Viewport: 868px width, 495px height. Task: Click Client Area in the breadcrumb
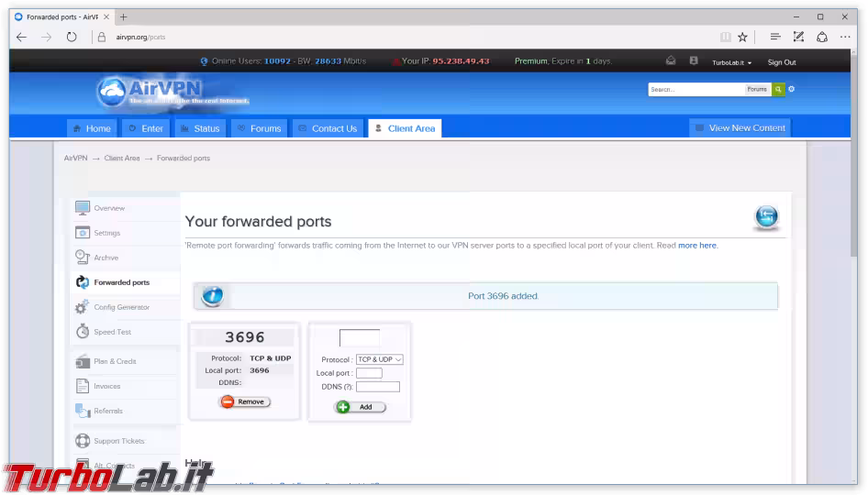(122, 159)
